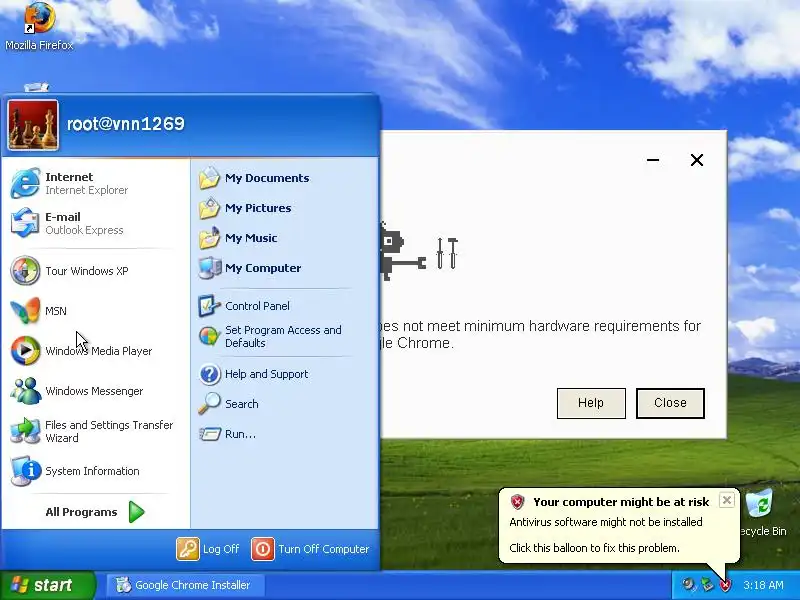Open Windows Messenger icon

24,391
